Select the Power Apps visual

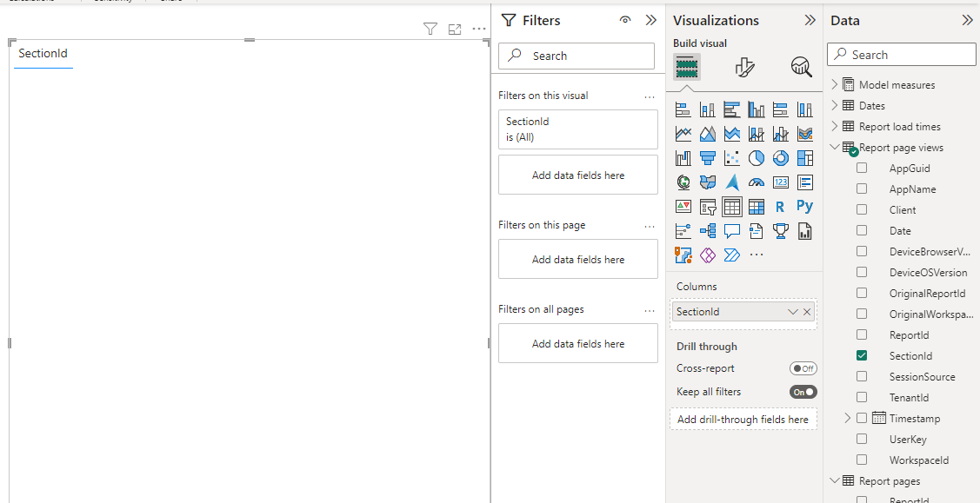[x=708, y=255]
